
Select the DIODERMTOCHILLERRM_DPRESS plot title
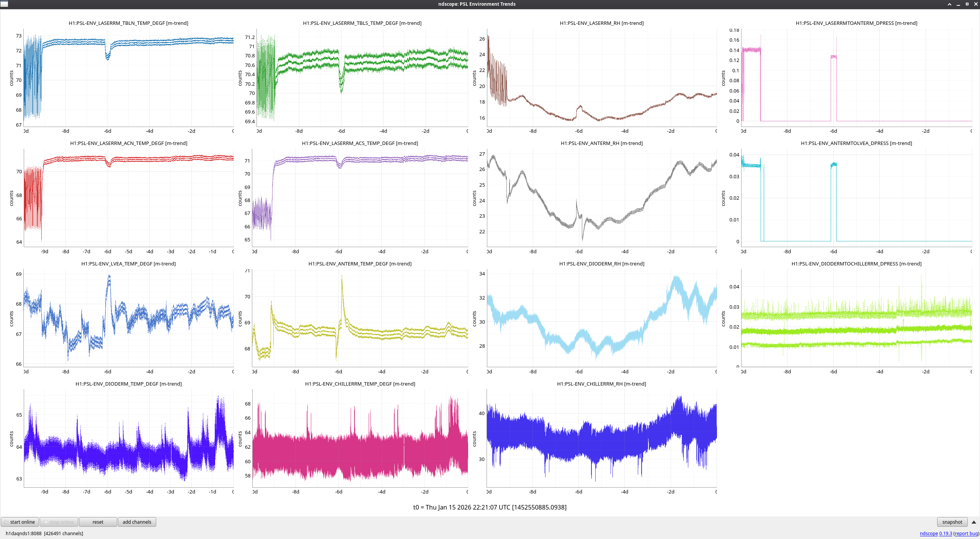click(856, 264)
